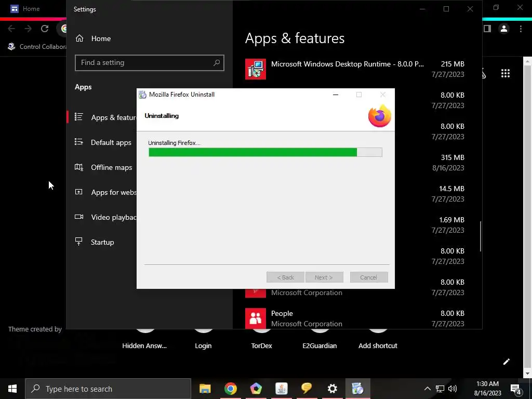The image size is (532, 399).
Task: Click the network tray icon
Action: coord(440,389)
